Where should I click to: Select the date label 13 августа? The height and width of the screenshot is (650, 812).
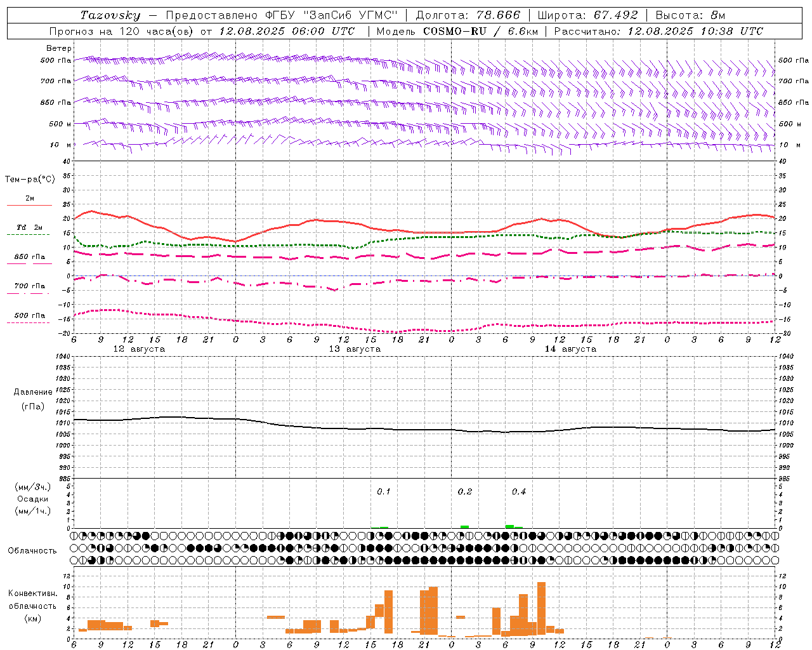point(355,349)
